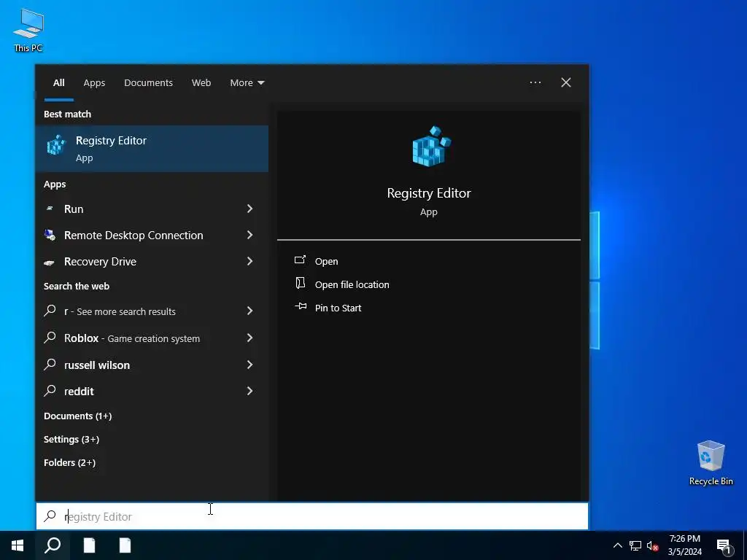
Task: Select the All search tab
Action: click(59, 83)
